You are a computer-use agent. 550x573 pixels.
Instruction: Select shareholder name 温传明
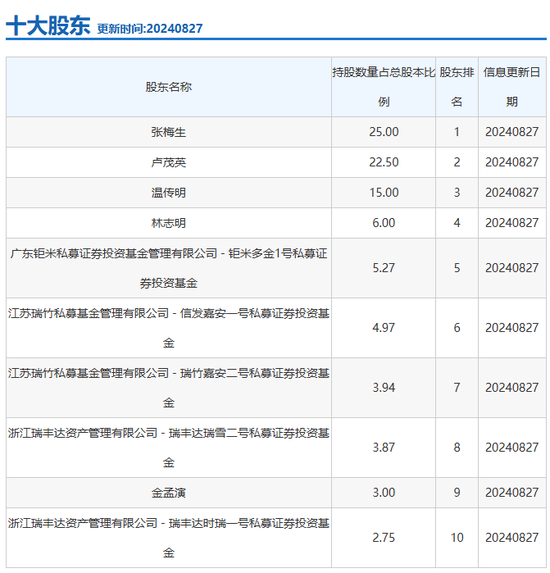[168, 193]
